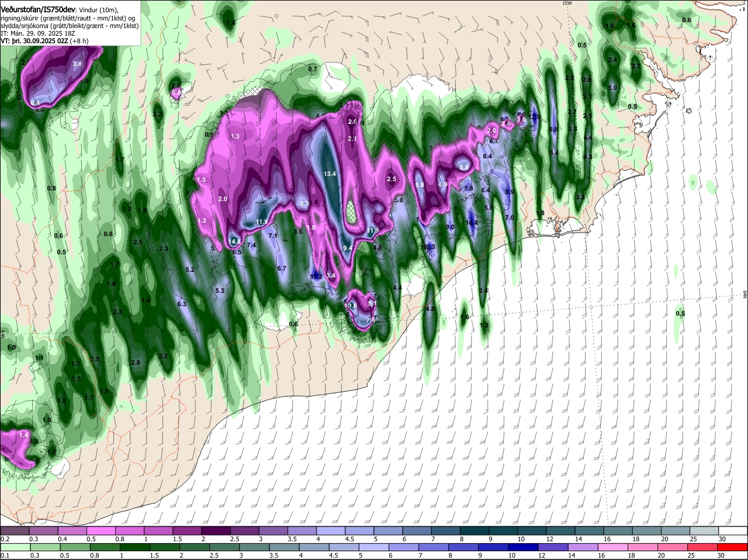Click the Veðurstofan/IS750dev title text
The width and height of the screenshot is (748, 560).
pos(38,9)
